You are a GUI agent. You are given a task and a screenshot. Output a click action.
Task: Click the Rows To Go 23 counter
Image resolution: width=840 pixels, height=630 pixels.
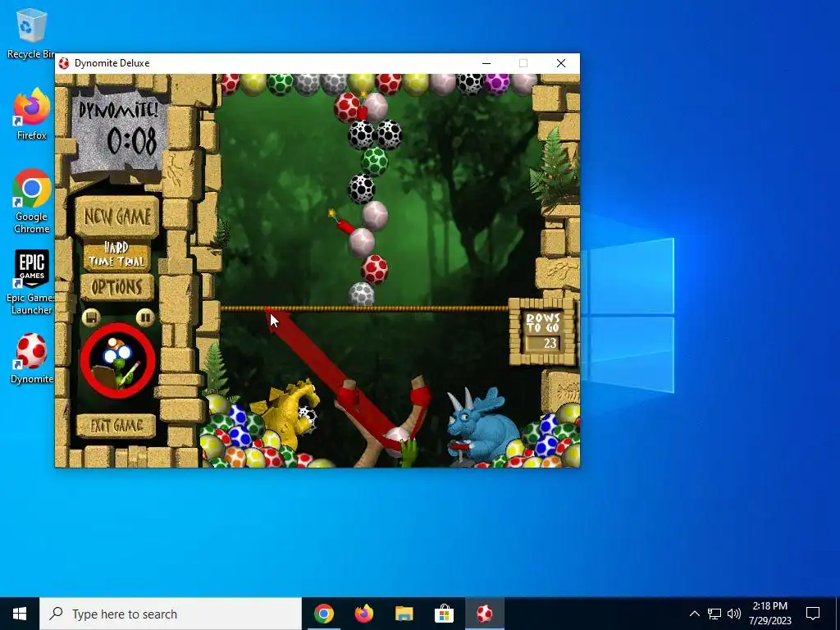543,331
